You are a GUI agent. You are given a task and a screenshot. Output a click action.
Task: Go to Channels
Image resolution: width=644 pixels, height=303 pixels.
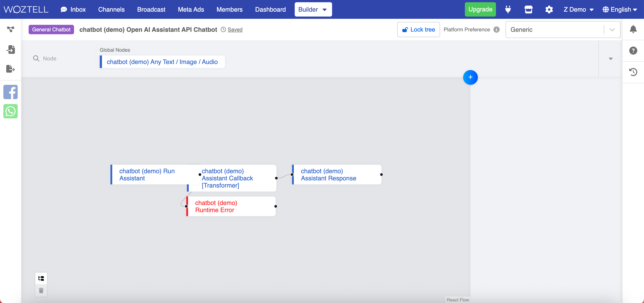point(111,9)
